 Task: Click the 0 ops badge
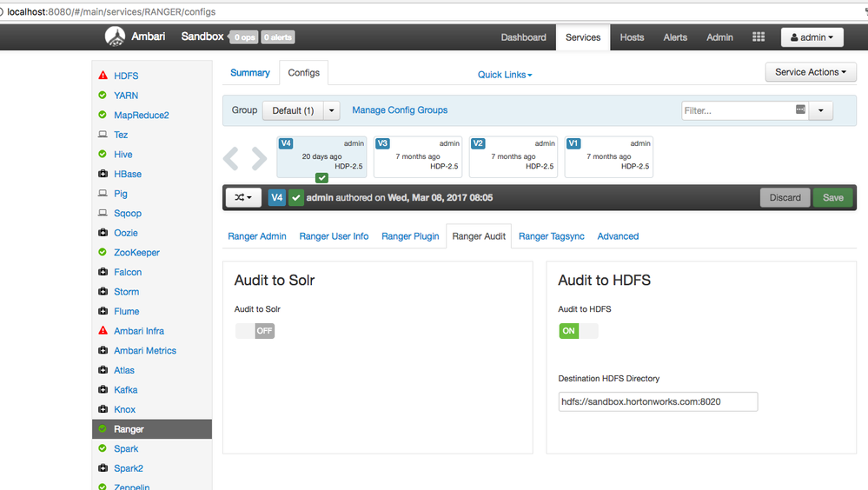pyautogui.click(x=243, y=37)
